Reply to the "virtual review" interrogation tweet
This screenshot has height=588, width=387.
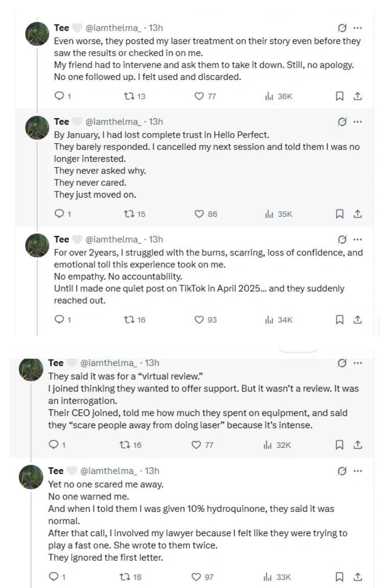pyautogui.click(x=53, y=445)
